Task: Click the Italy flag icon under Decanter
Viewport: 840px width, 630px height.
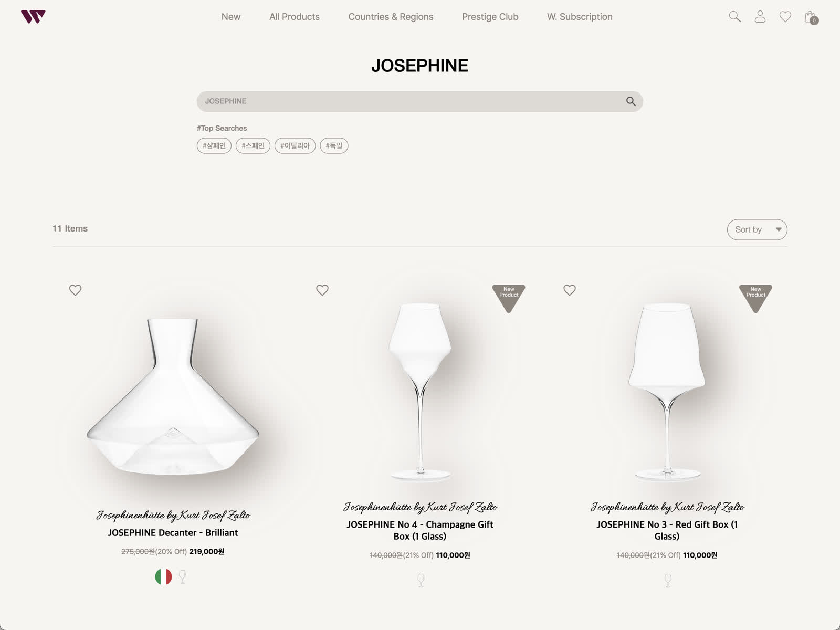Action: point(163,576)
